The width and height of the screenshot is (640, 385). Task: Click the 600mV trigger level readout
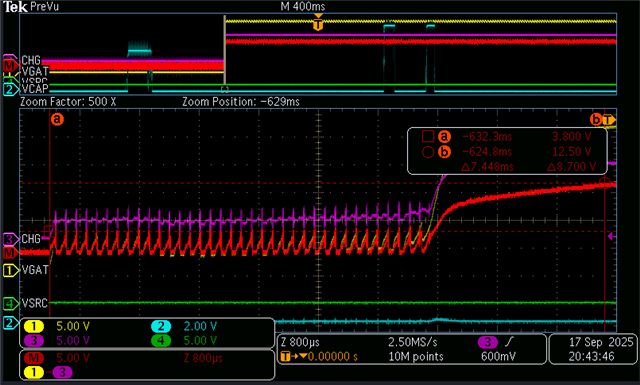pos(498,356)
